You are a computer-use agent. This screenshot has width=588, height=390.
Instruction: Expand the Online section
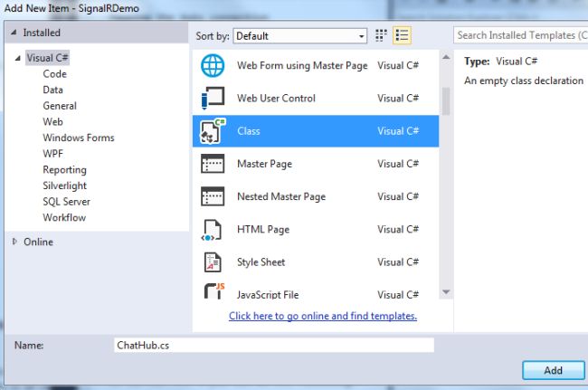tap(14, 242)
